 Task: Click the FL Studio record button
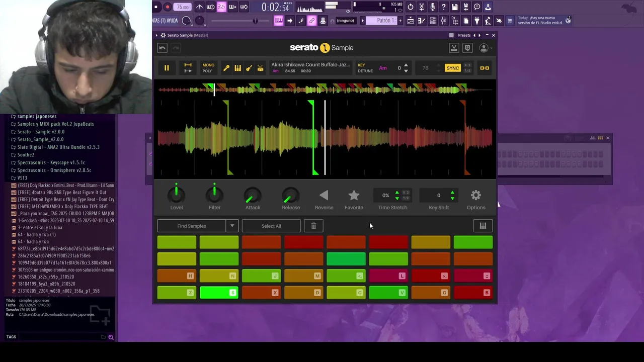coord(167,7)
